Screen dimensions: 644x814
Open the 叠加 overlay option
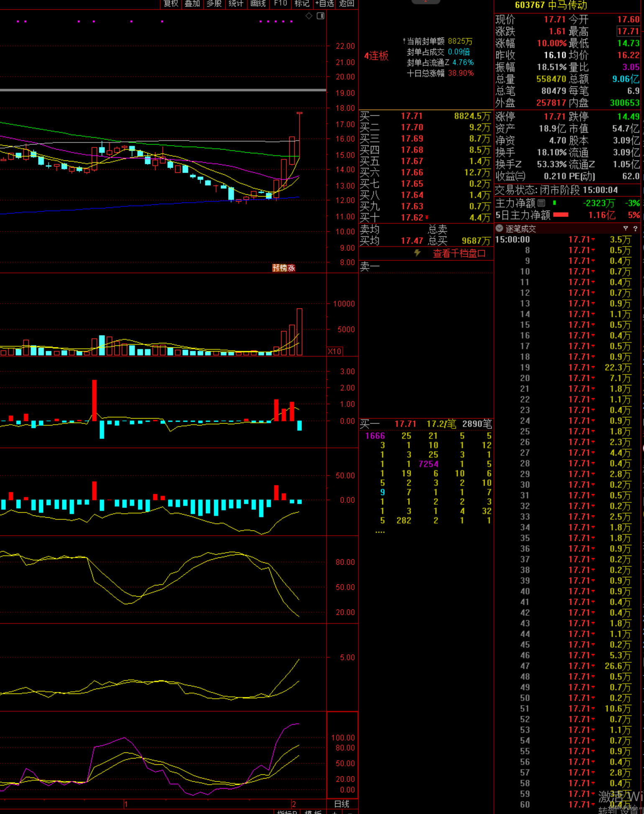coord(192,4)
